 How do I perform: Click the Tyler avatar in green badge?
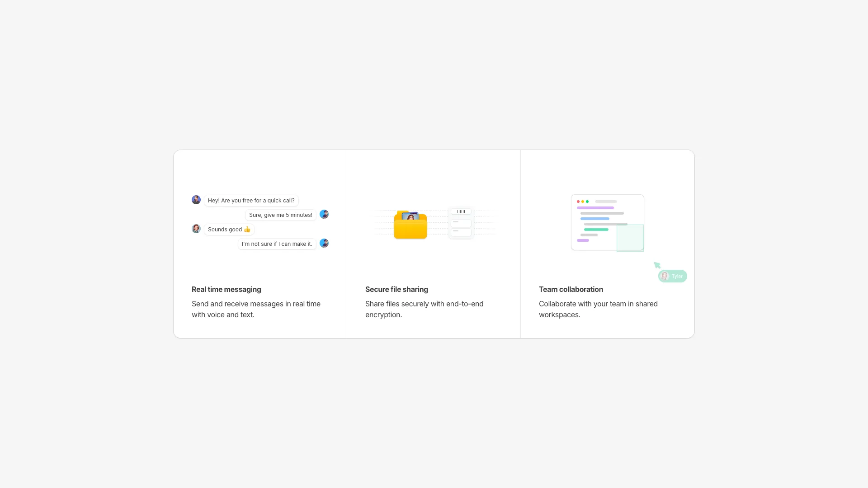tap(665, 276)
